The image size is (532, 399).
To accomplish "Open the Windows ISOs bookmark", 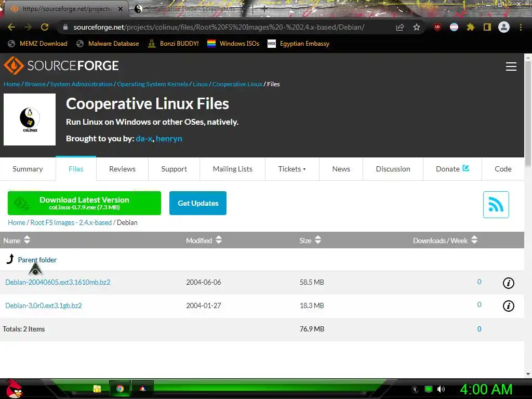I will point(233,44).
